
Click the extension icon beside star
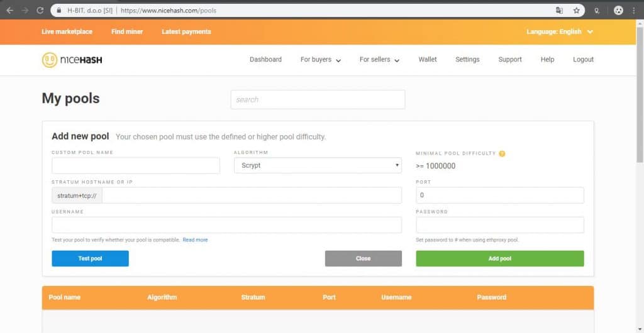click(597, 11)
